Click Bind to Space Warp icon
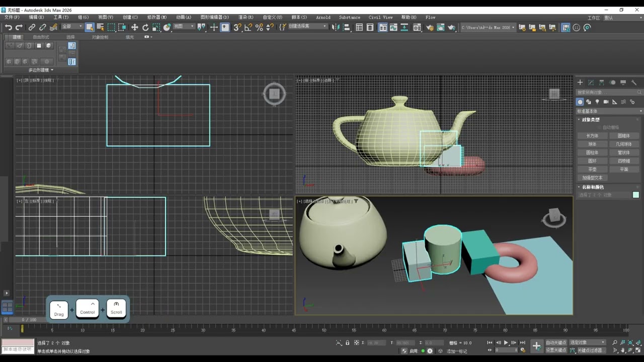 53,27
